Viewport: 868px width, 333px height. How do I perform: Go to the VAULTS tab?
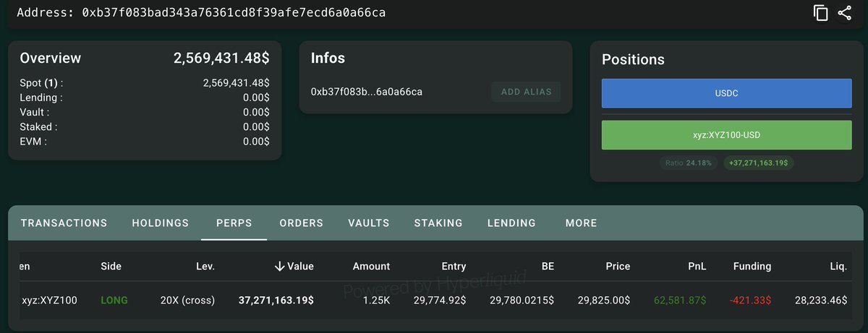pyautogui.click(x=369, y=223)
